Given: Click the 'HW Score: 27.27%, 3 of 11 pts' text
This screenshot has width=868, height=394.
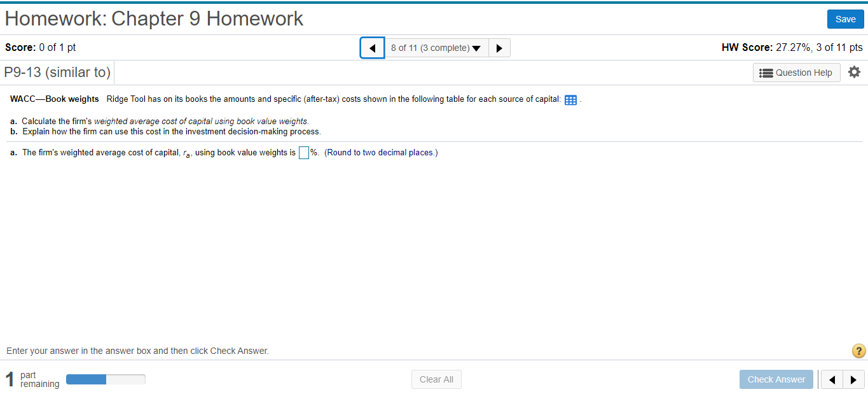Looking at the screenshot, I should coord(792,48).
